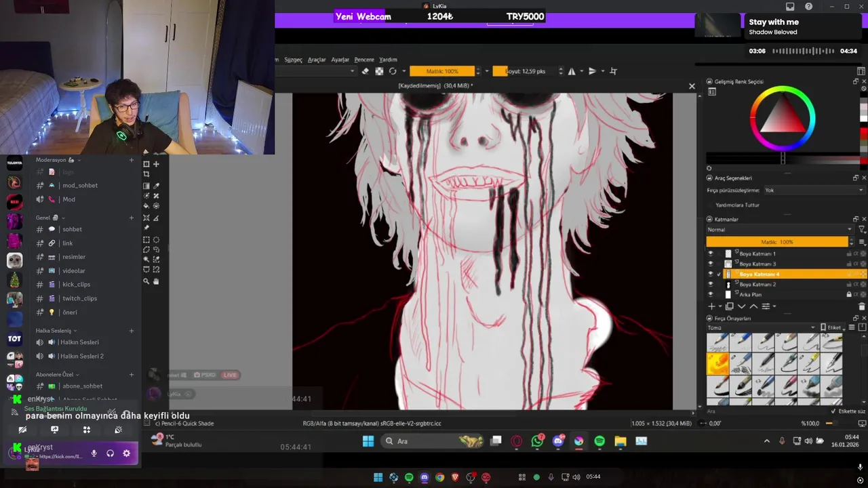Select the elliptical selection tool
This screenshot has width=868, height=488.
pyautogui.click(x=157, y=239)
